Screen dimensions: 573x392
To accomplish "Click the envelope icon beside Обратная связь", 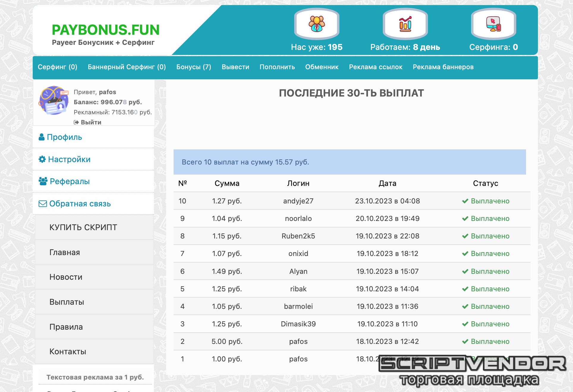I will click(43, 204).
